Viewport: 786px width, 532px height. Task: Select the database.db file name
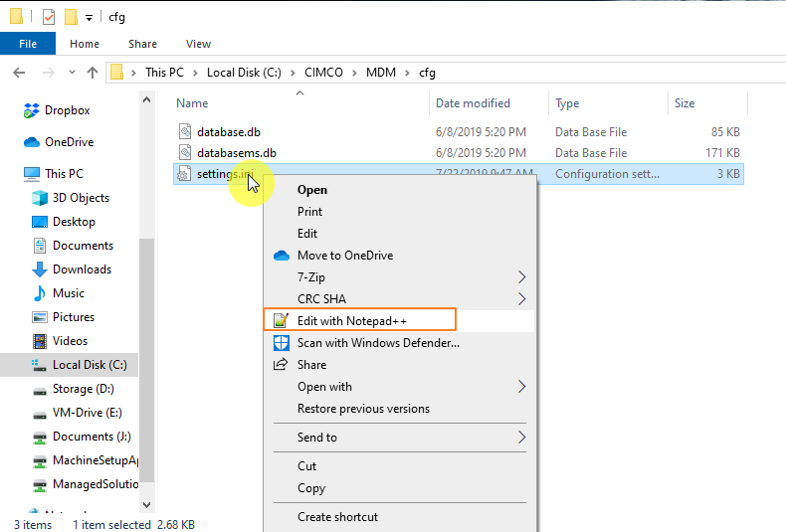click(229, 132)
